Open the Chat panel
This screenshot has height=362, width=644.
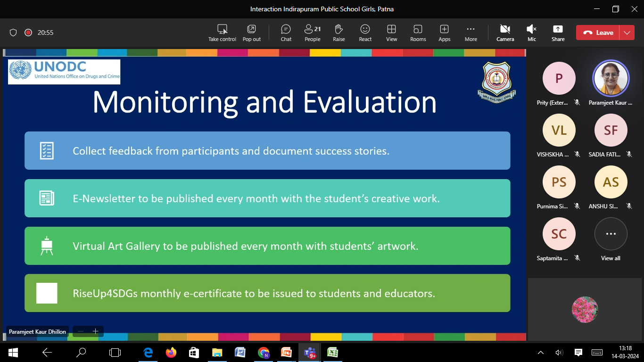[286, 33]
